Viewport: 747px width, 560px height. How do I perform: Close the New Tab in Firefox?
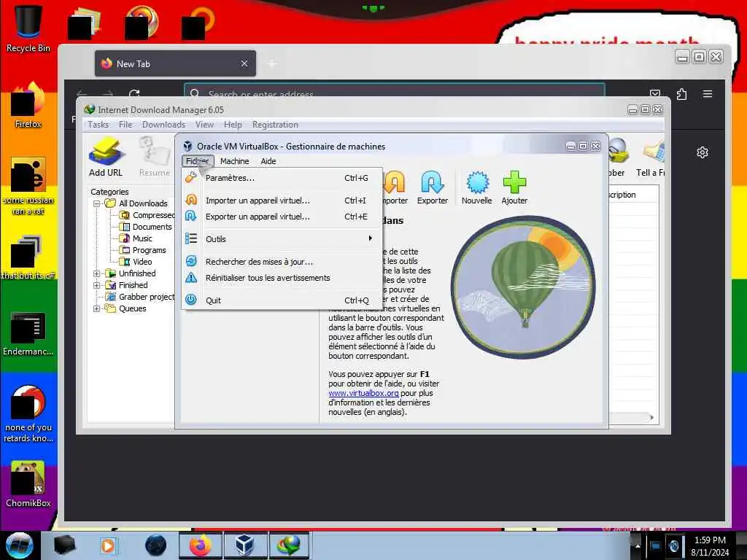[244, 63]
